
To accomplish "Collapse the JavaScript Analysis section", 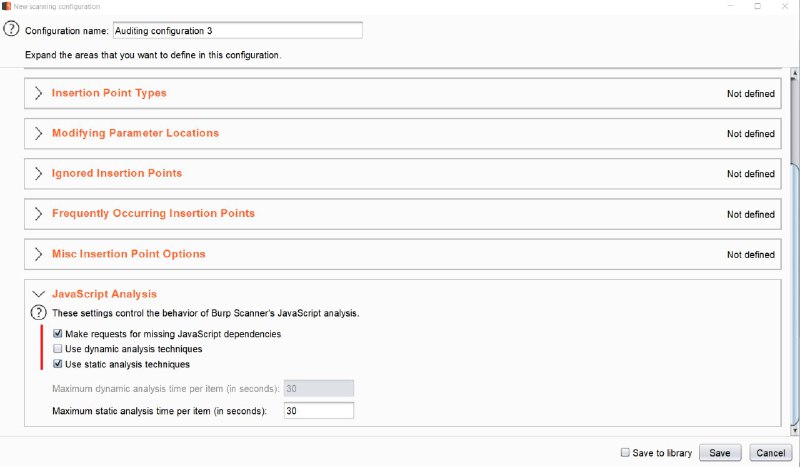I will 38,294.
